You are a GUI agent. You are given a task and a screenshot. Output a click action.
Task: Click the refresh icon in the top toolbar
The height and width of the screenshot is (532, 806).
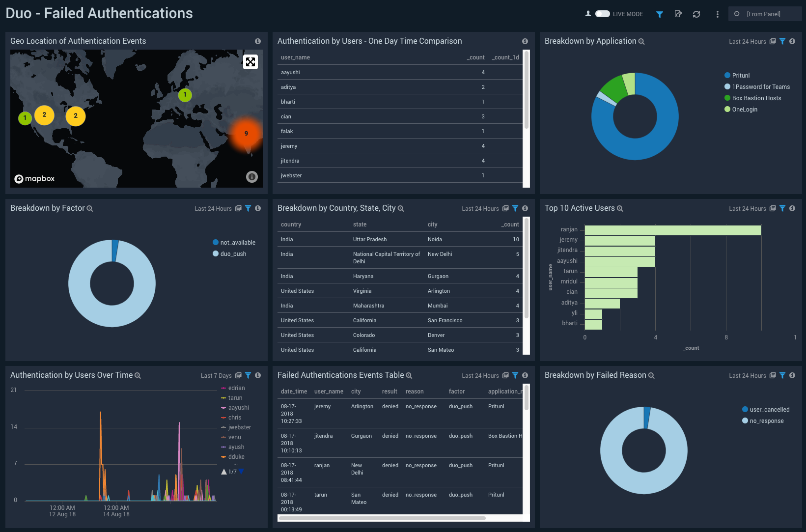[x=696, y=14]
